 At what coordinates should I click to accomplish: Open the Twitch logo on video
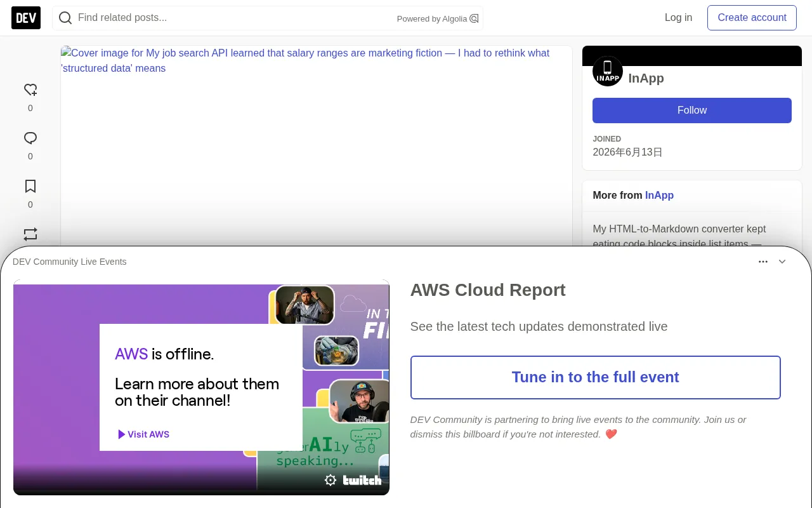(362, 480)
